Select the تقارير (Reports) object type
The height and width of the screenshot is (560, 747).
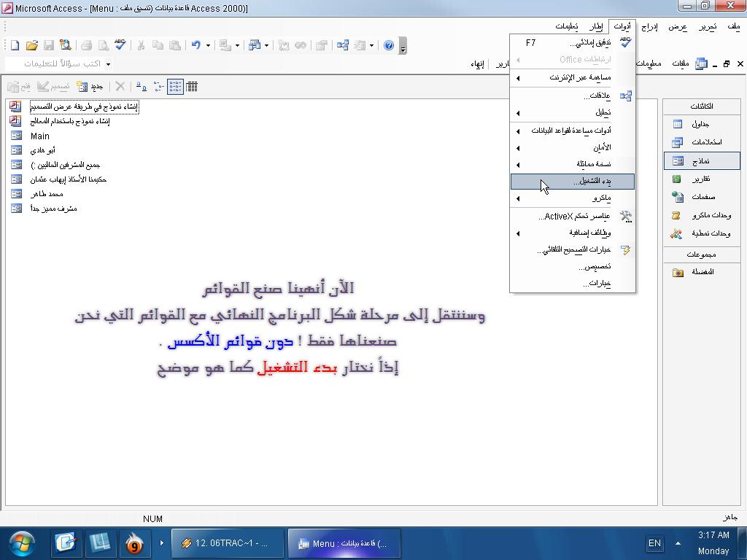click(x=702, y=179)
